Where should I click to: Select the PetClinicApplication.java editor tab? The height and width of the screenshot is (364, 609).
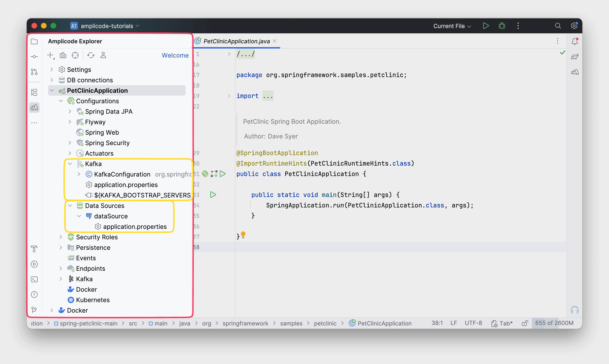236,41
